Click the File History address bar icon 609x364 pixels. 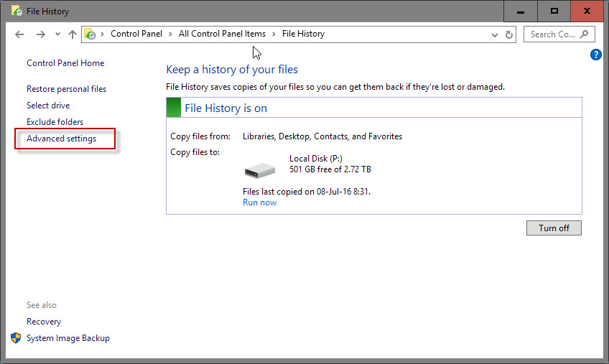coord(90,34)
